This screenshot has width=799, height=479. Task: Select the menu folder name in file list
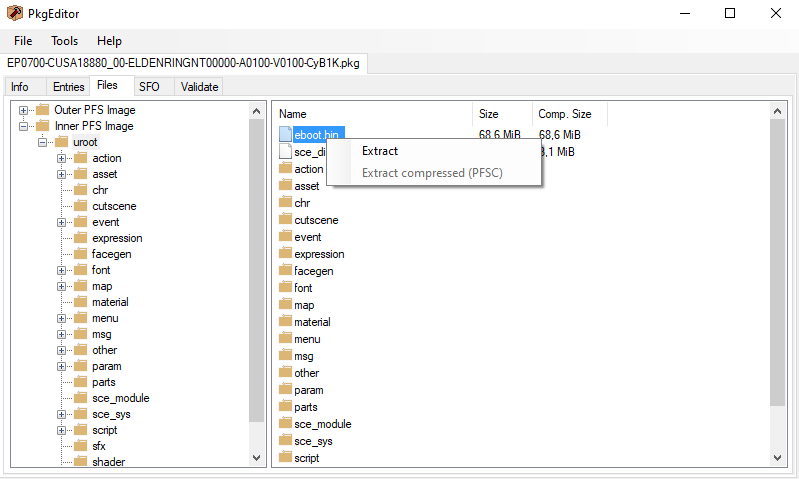click(307, 339)
